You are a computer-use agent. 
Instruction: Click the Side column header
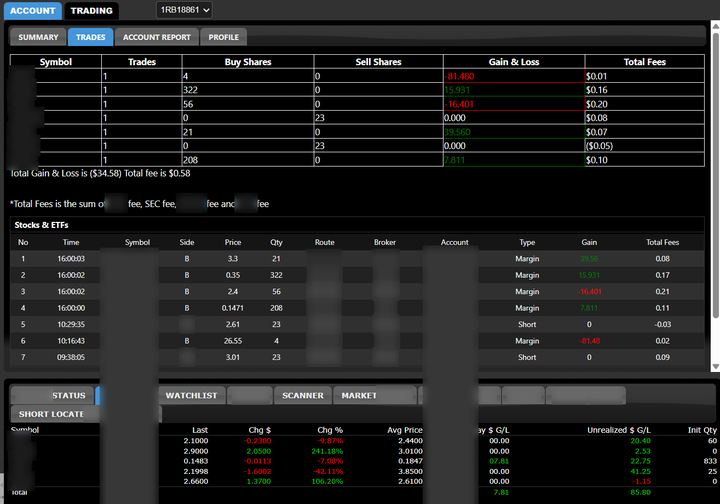click(x=187, y=242)
